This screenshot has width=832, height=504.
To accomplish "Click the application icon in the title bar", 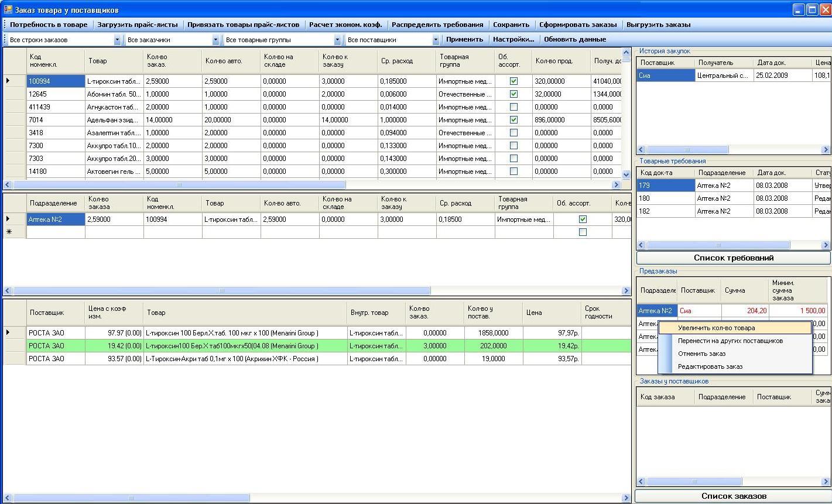I will pos(8,10).
